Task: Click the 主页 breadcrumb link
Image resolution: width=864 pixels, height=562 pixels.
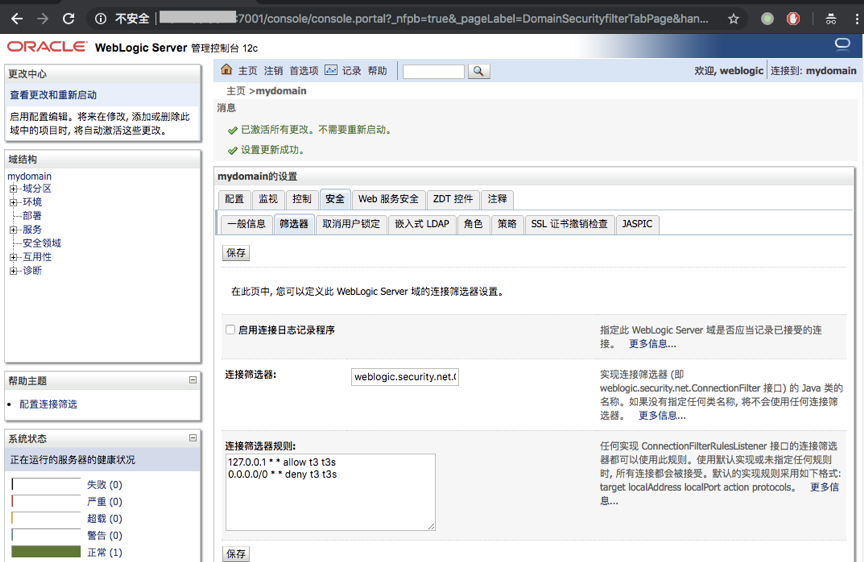Action: tap(236, 91)
